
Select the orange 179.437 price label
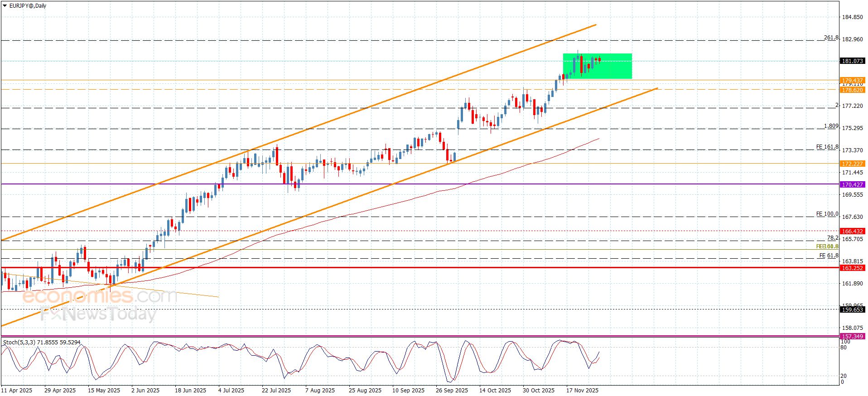[x=852, y=80]
